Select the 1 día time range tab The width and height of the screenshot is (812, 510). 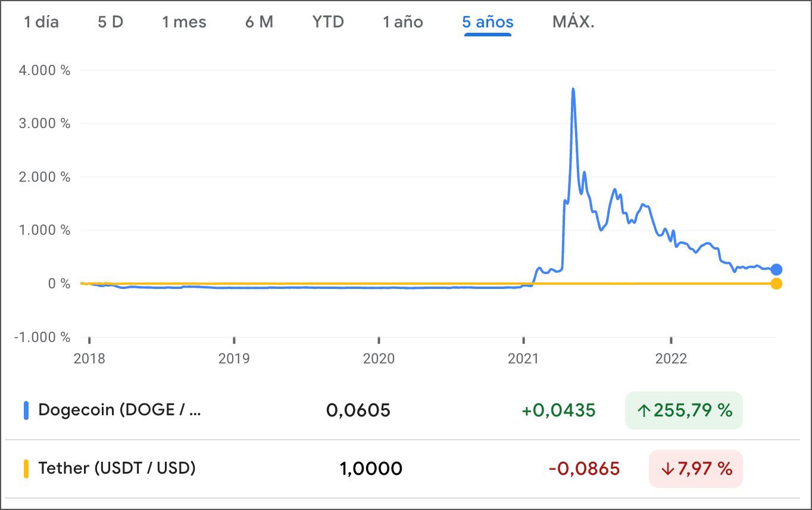(42, 23)
